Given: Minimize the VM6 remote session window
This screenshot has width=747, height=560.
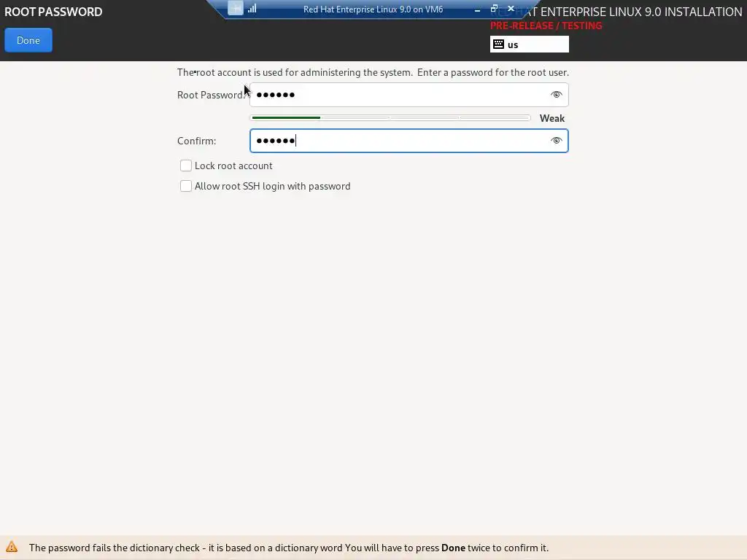Looking at the screenshot, I should (x=477, y=9).
